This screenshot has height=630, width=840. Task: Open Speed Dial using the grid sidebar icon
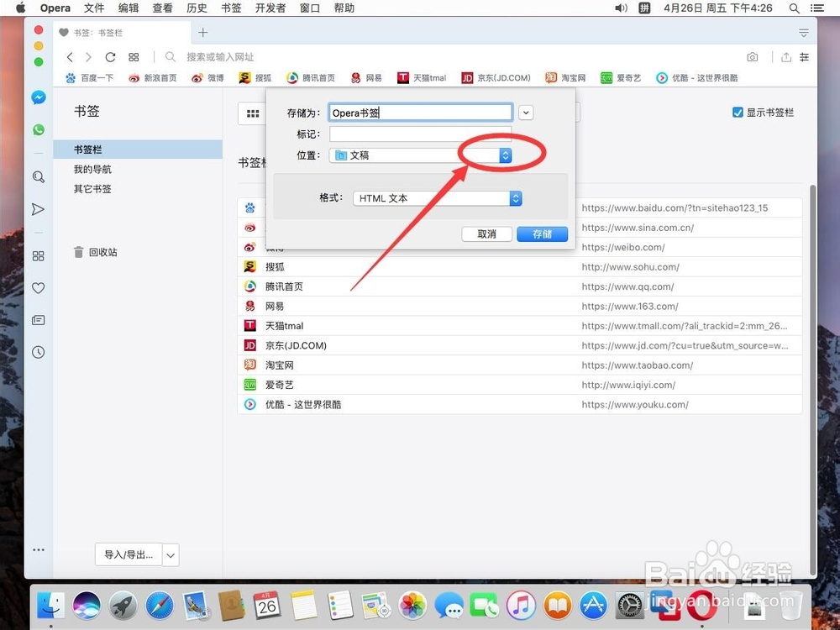click(x=39, y=256)
